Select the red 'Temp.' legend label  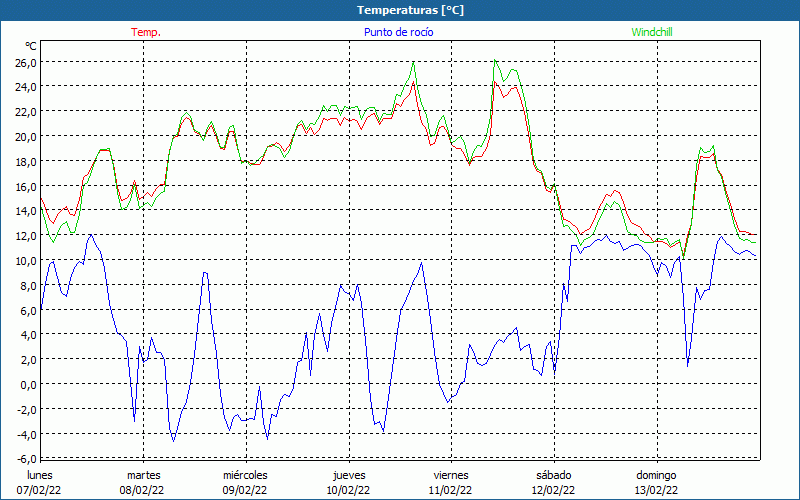pos(146,32)
